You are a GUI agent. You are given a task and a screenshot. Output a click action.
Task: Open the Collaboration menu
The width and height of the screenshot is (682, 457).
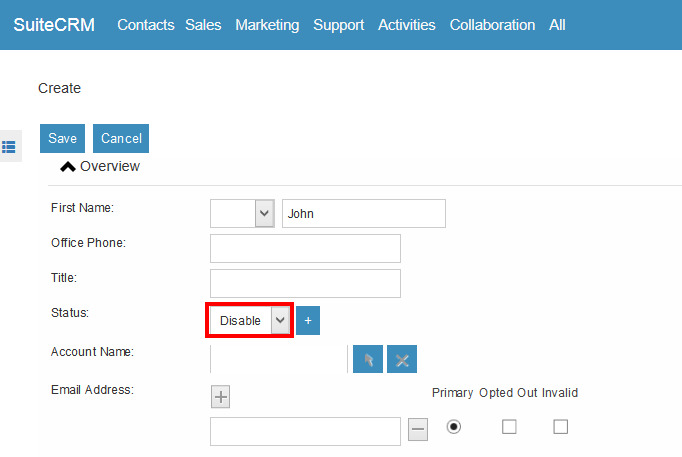pos(492,25)
